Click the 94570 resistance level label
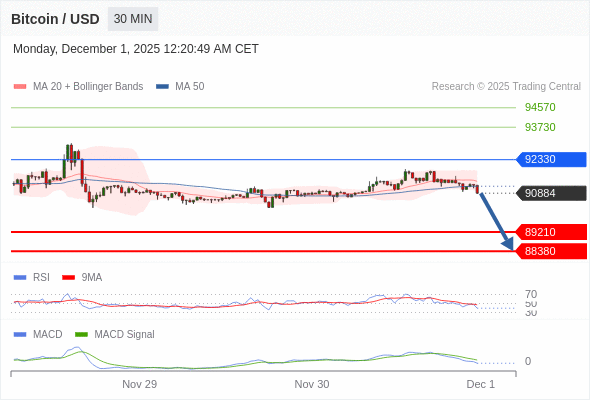Image resolution: width=590 pixels, height=400 pixels. (540, 107)
